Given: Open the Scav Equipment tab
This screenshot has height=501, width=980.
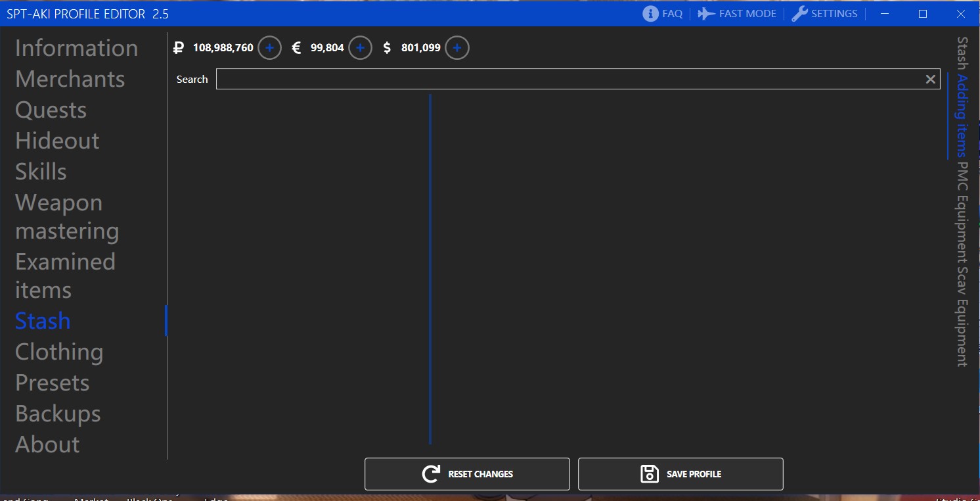Looking at the screenshot, I should click(961, 312).
